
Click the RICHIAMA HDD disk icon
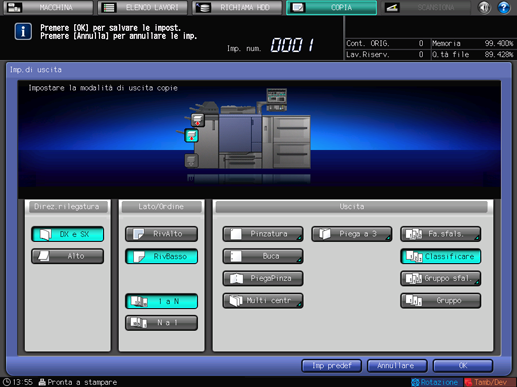tap(203, 8)
